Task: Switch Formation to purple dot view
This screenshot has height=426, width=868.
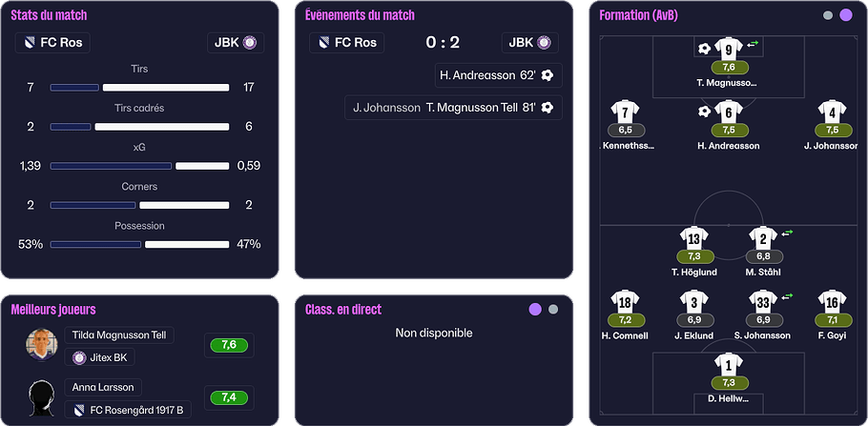Action: [x=846, y=15]
